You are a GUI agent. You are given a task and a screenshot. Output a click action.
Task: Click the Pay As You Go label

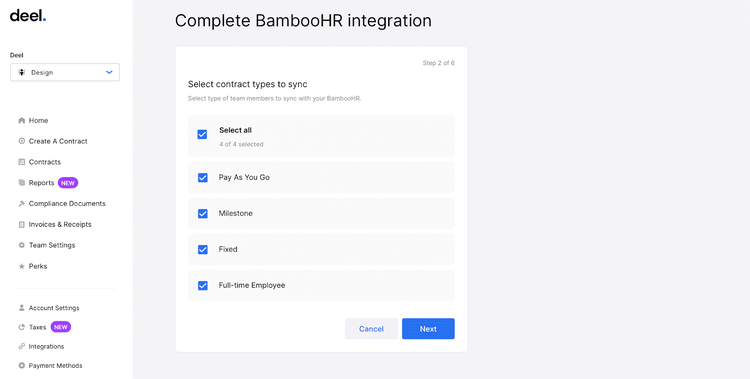[244, 178]
